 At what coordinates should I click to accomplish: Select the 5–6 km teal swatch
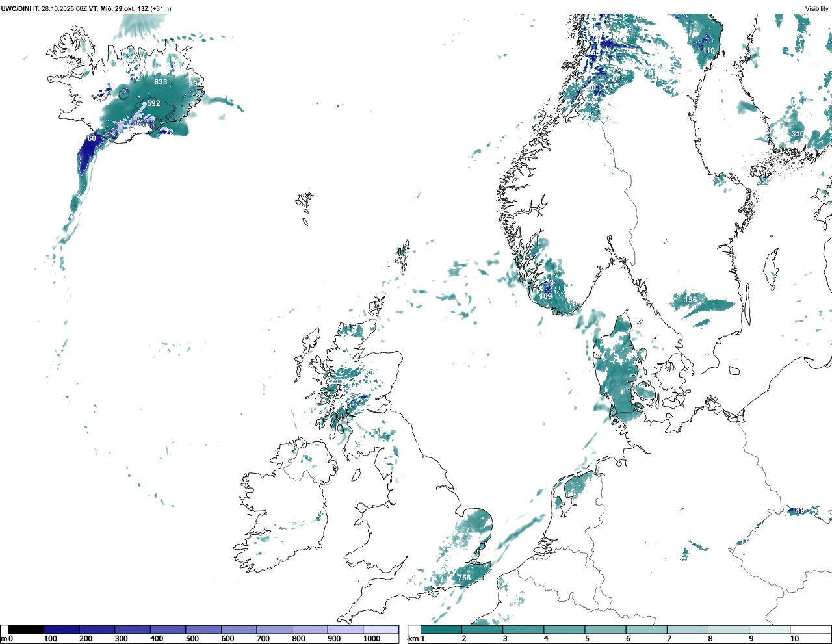pyautogui.click(x=605, y=630)
